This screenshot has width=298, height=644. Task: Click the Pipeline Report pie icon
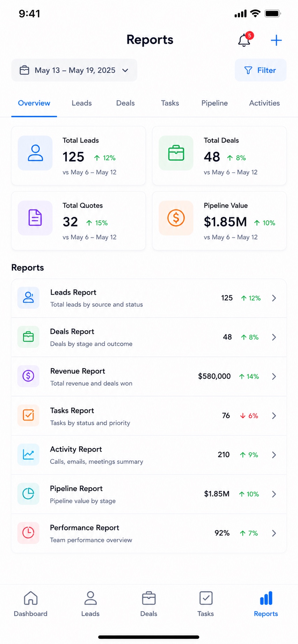(x=28, y=493)
